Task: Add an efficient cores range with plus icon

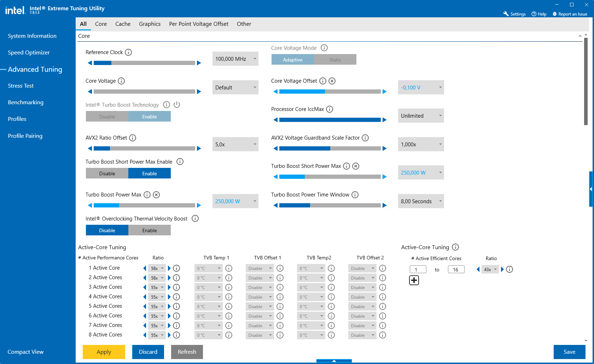Action: (414, 280)
